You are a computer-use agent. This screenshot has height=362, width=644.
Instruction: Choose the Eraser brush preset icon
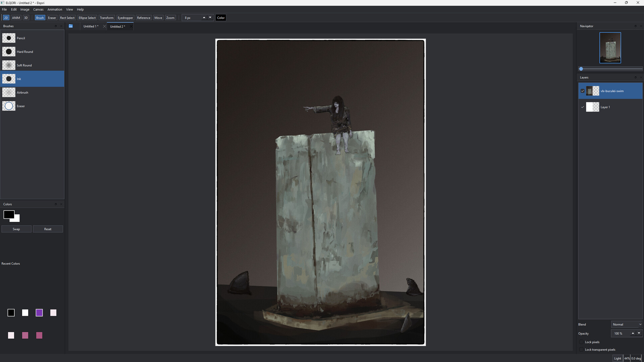9,106
